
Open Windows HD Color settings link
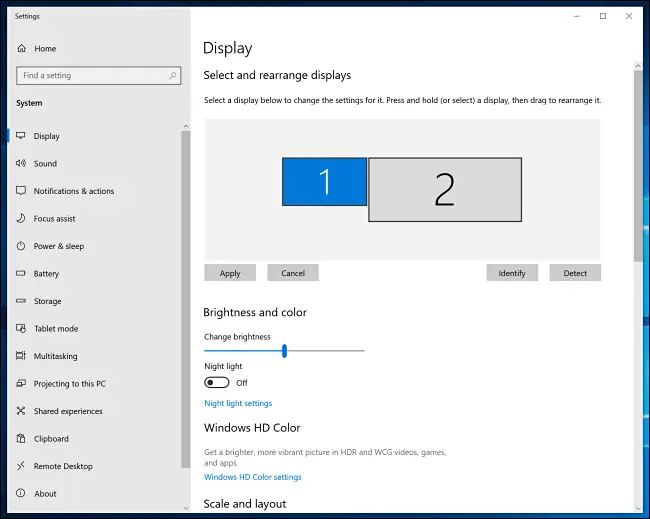click(252, 477)
